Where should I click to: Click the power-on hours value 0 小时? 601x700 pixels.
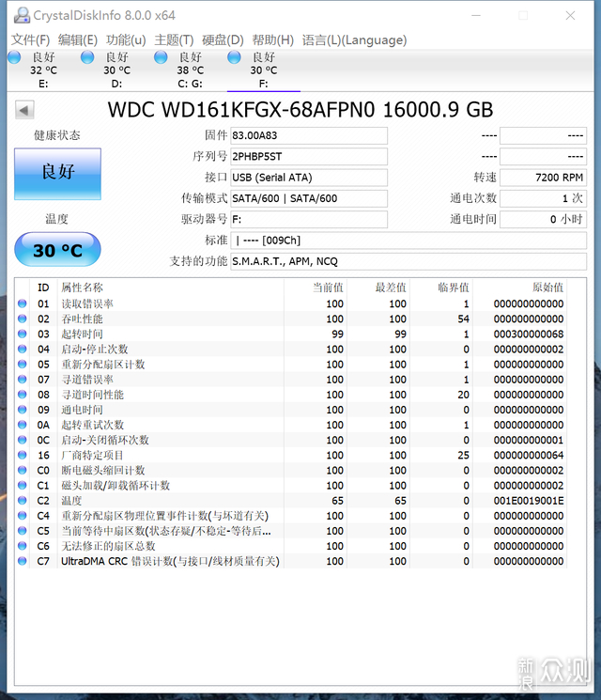tap(543, 220)
